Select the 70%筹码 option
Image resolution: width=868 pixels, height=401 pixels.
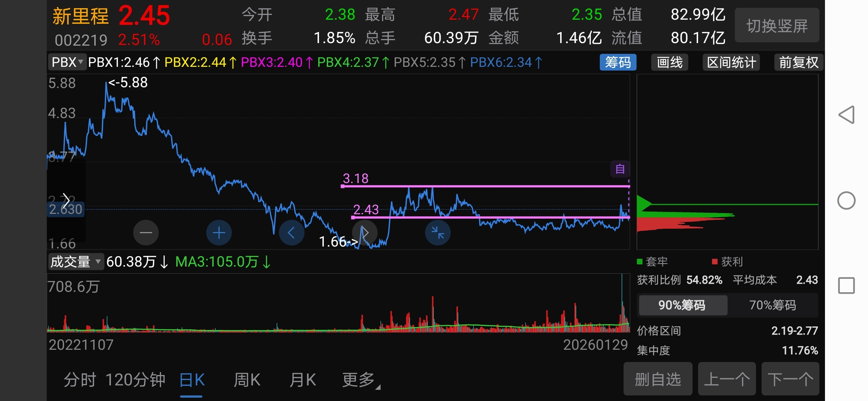[772, 305]
